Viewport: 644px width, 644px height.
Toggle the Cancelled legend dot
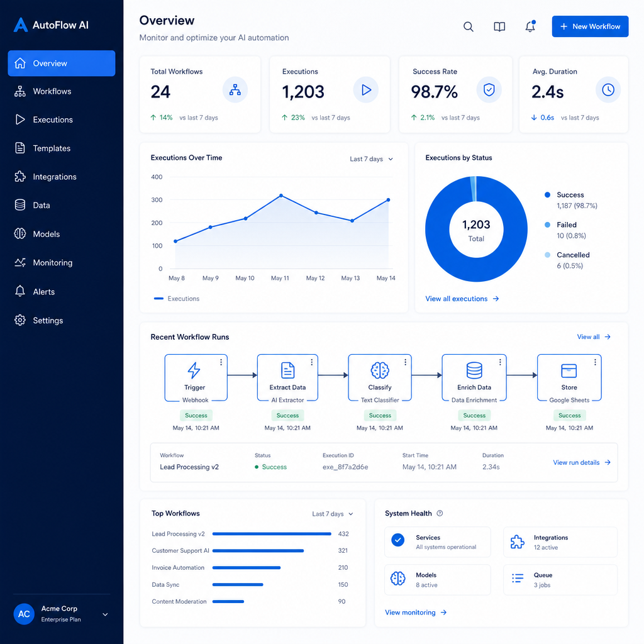click(547, 255)
